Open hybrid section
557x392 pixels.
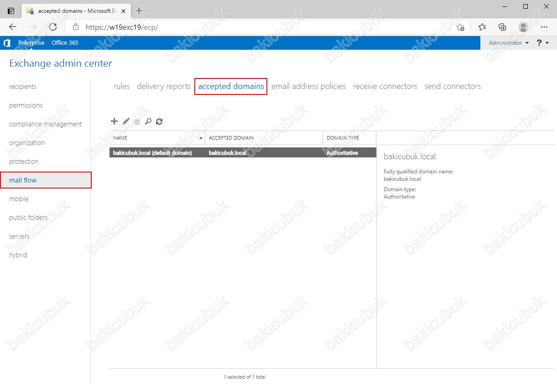18,255
